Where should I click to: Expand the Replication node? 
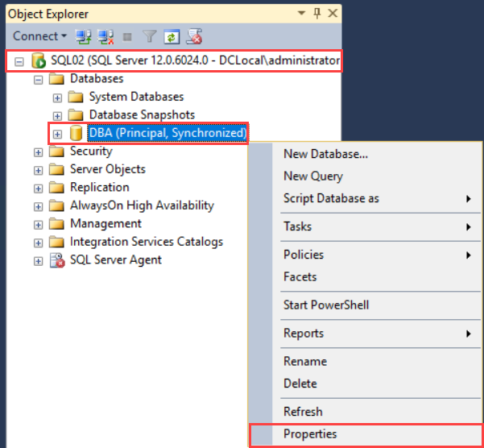click(39, 189)
